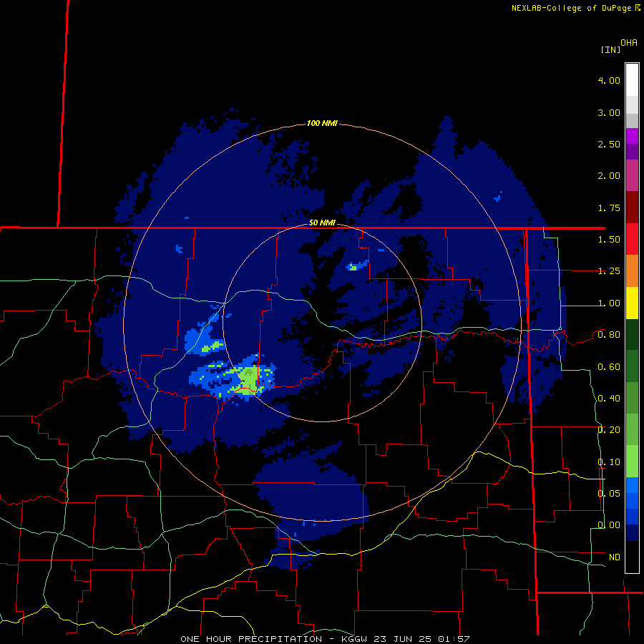Viewport: 644px width, 644px height.
Task: Select the pink 2.00 color swatch
Action: coord(632,176)
